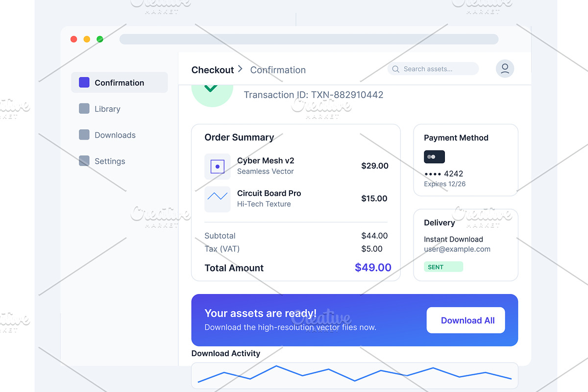Image resolution: width=588 pixels, height=392 pixels.
Task: Download all assets with Download All
Action: click(x=466, y=320)
